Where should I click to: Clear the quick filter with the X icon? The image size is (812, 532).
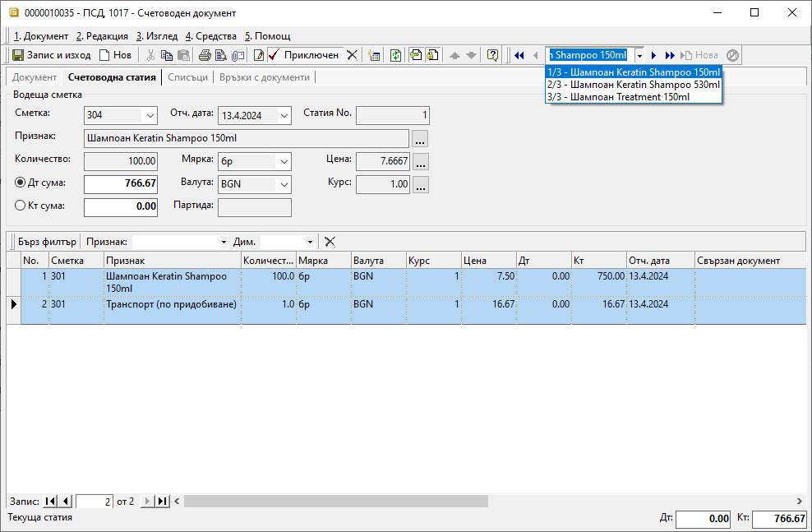click(330, 242)
